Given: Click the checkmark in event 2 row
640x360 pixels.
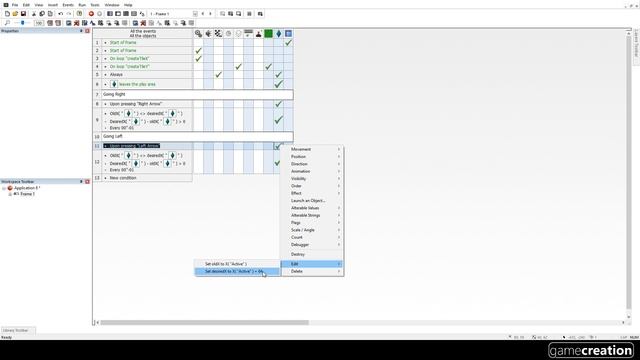Looking at the screenshot, I should pos(198,51).
